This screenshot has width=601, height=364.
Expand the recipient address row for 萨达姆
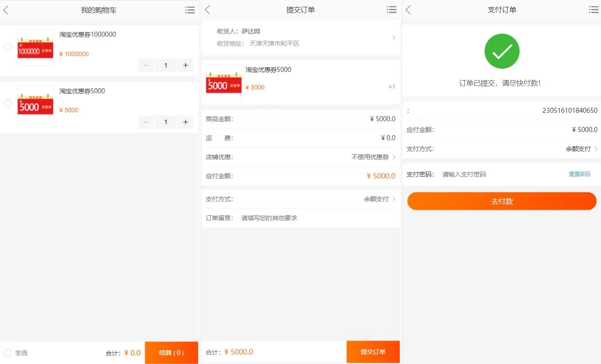pos(300,38)
